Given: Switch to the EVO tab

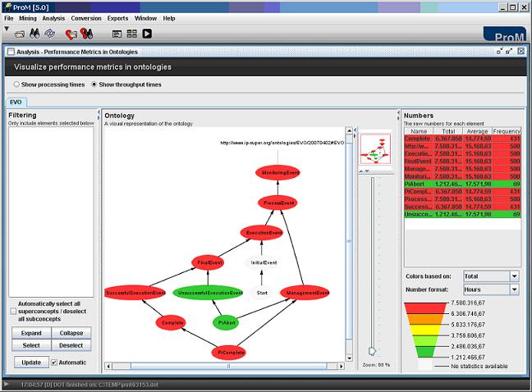Looking at the screenshot, I should 17,103.
